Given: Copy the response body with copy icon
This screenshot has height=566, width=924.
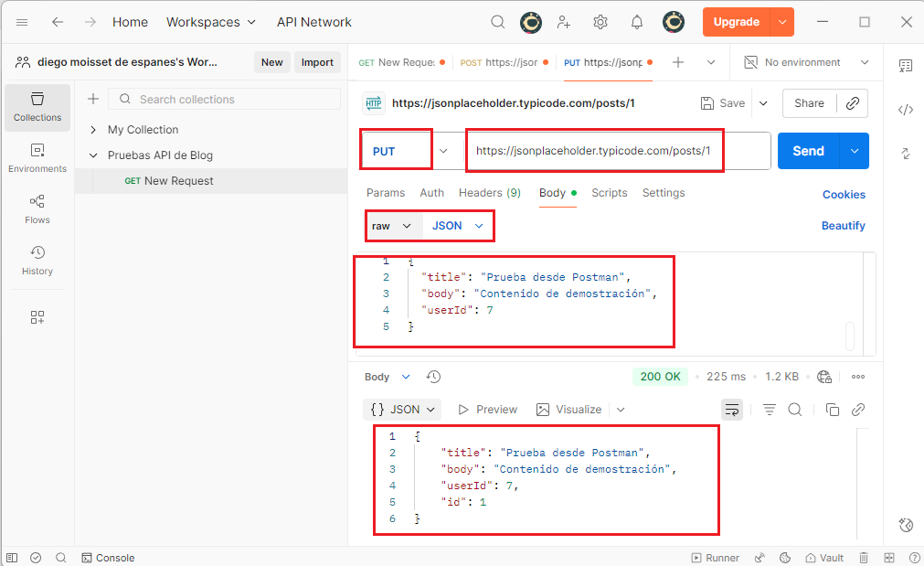Looking at the screenshot, I should point(832,410).
